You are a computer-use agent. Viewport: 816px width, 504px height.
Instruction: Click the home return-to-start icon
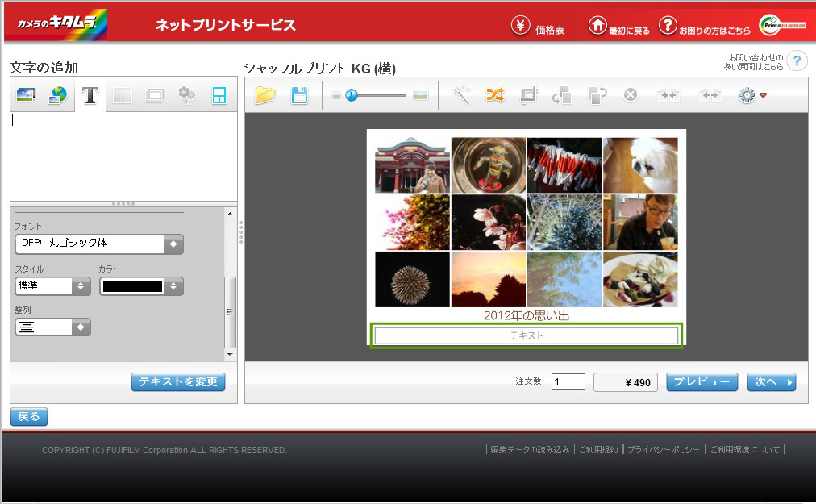pos(597,25)
